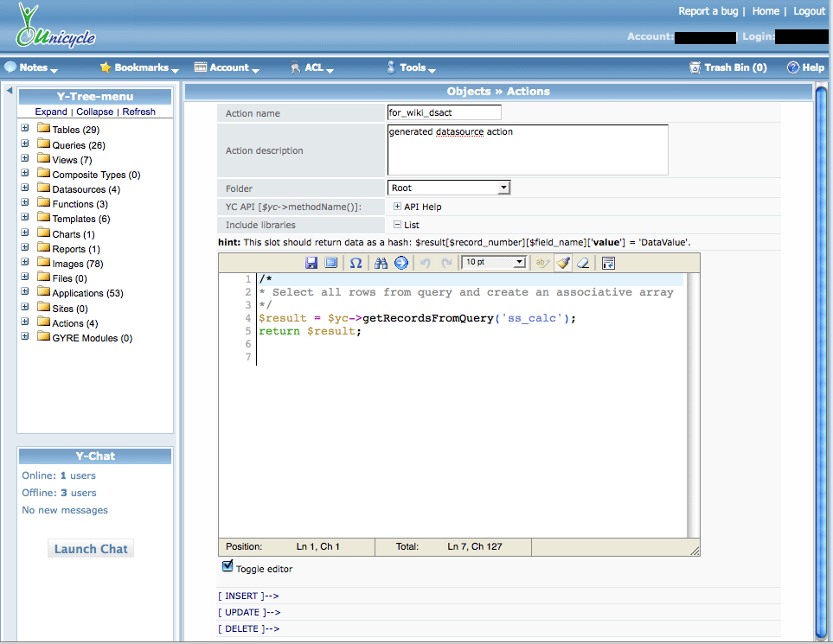Viewport: 833px width, 644px height.
Task: Click the brush highlight icon in toolbar
Action: tap(563, 263)
